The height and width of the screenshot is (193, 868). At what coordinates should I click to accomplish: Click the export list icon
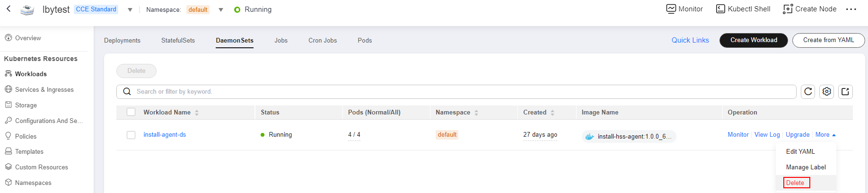[846, 92]
